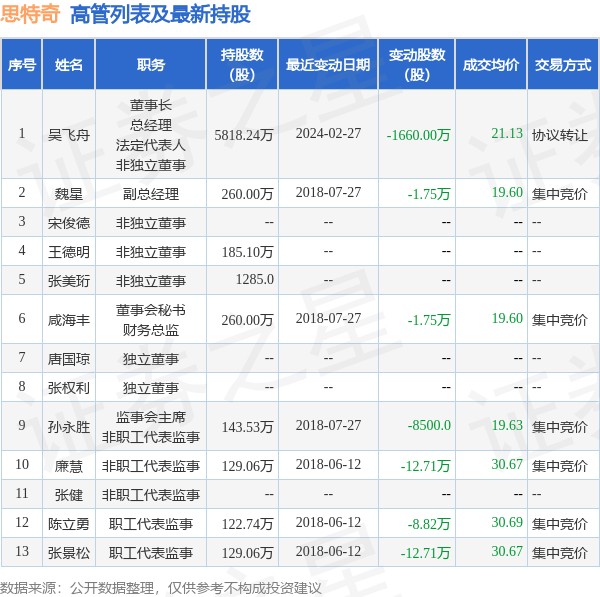
Task: Click row number 13 in 序号 column
Action: 22,551
